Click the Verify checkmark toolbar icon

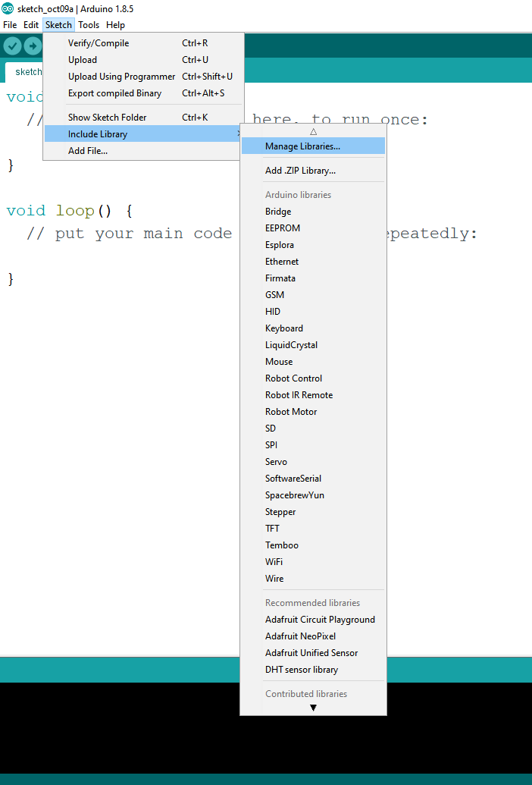click(x=12, y=46)
